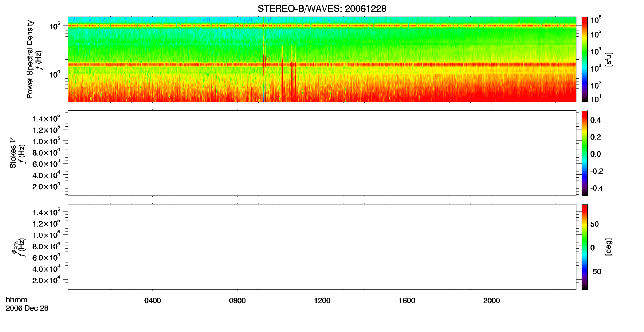Click the Stokes V colorbar

tap(585, 153)
